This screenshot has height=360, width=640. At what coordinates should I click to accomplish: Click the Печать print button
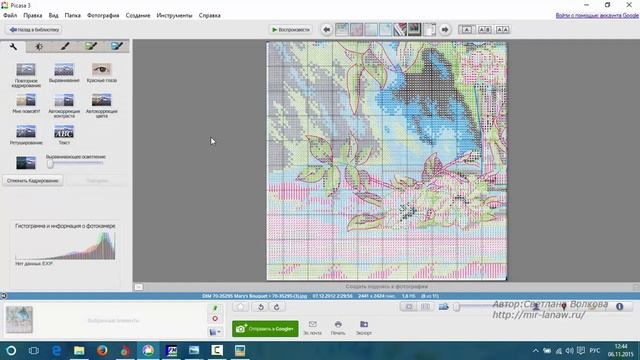pyautogui.click(x=338, y=328)
